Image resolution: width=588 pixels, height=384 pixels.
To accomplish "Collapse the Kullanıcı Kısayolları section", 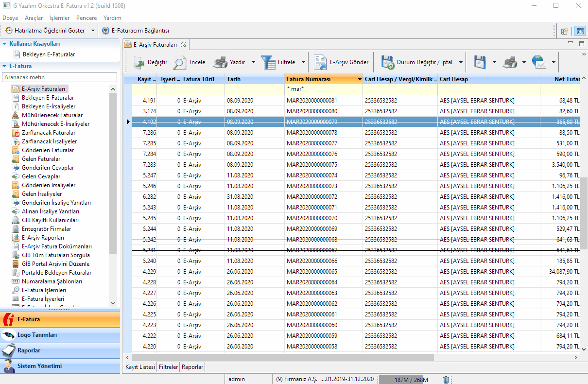I will pos(4,44).
